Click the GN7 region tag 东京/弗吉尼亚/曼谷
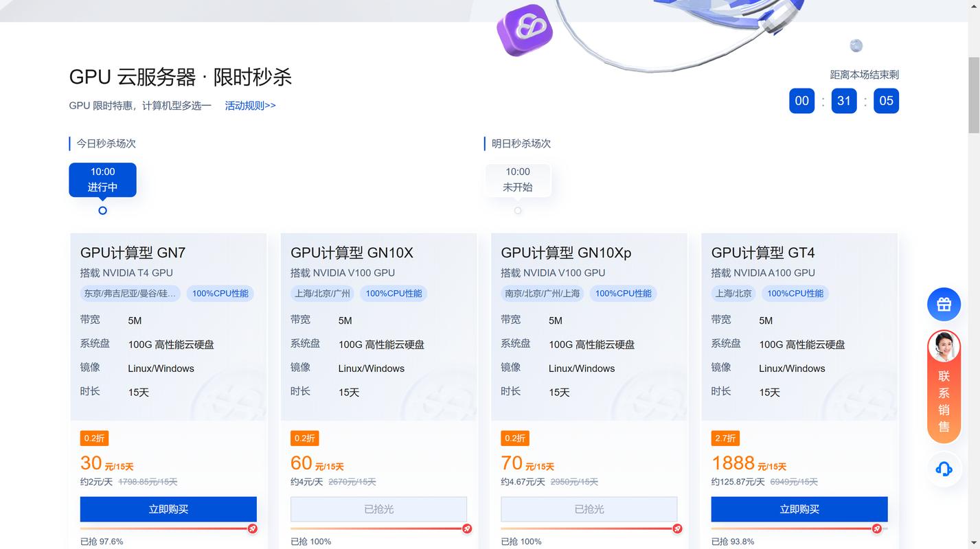 click(130, 294)
